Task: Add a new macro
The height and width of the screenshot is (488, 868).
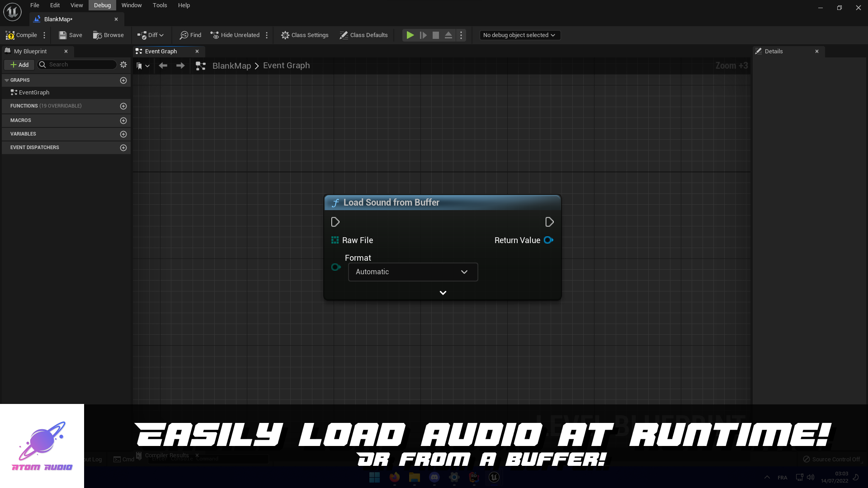Action: point(123,121)
